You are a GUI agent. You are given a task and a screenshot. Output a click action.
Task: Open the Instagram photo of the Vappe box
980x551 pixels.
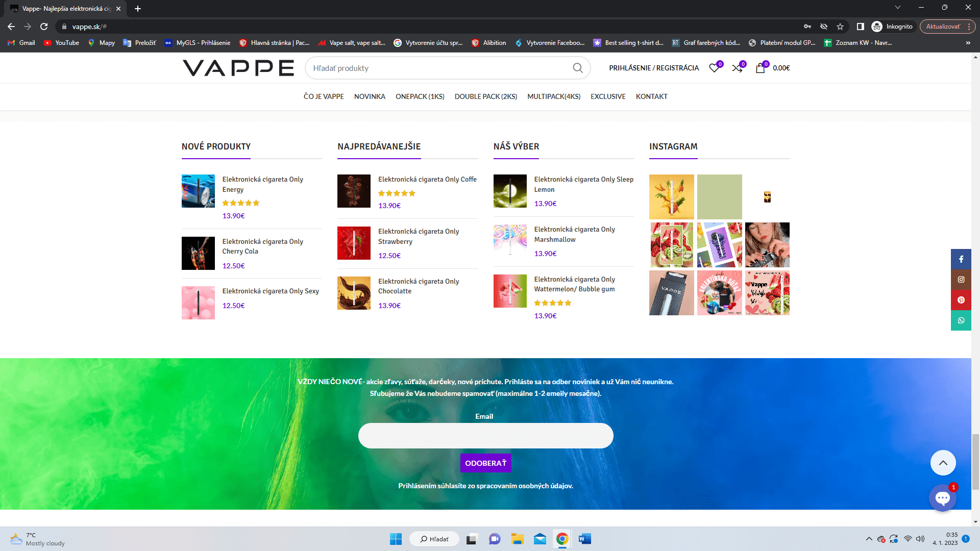click(671, 293)
